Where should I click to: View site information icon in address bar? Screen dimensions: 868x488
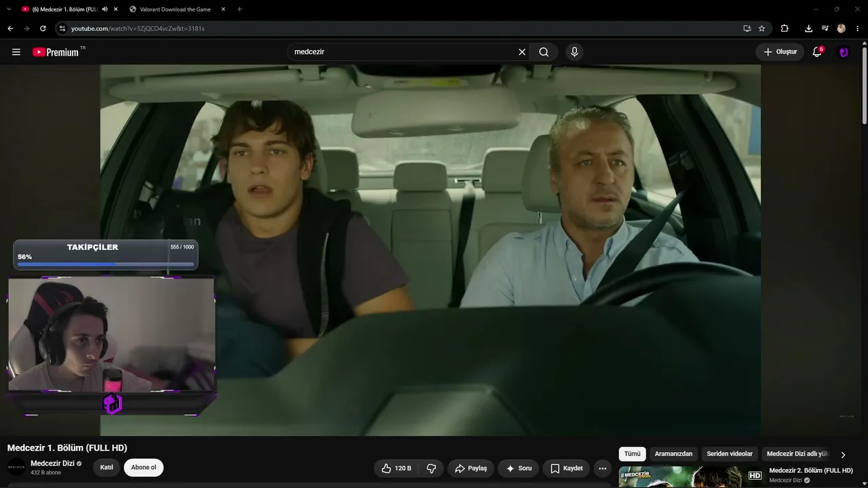tap(62, 28)
